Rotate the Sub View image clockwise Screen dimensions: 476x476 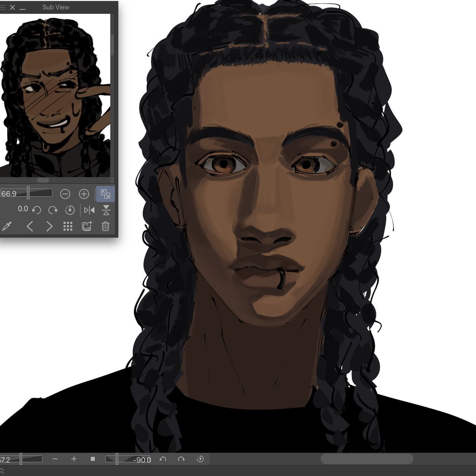click(53, 210)
